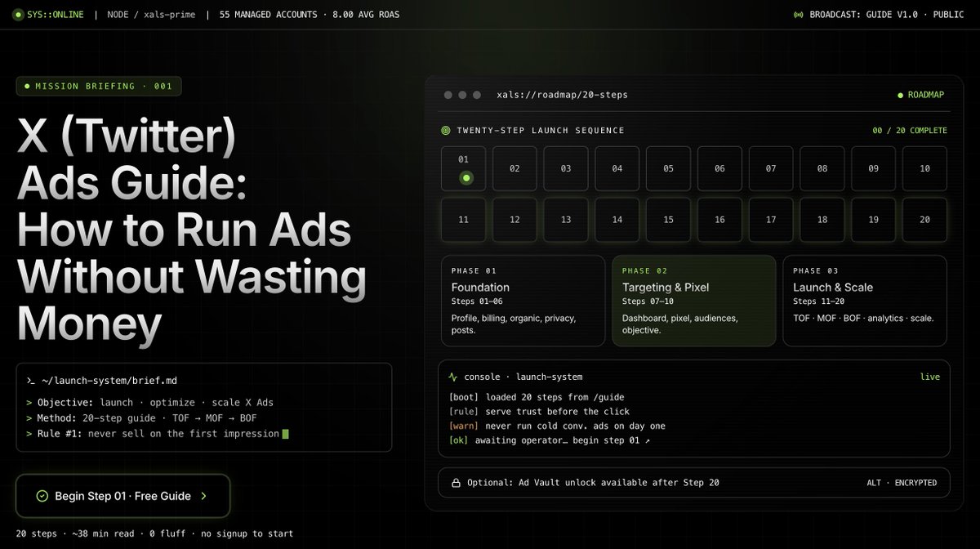Viewport: 980px width, 549px height.
Task: Click BROADCAST: GUIDE V1.0 · PUBLIC label
Action: pos(889,14)
